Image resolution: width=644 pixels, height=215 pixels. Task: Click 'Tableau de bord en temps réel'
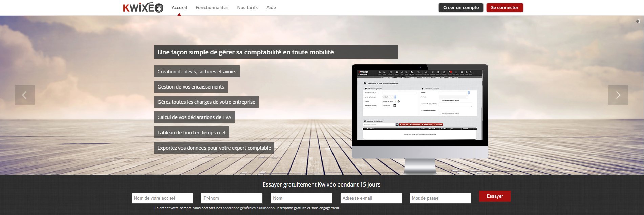tap(191, 133)
